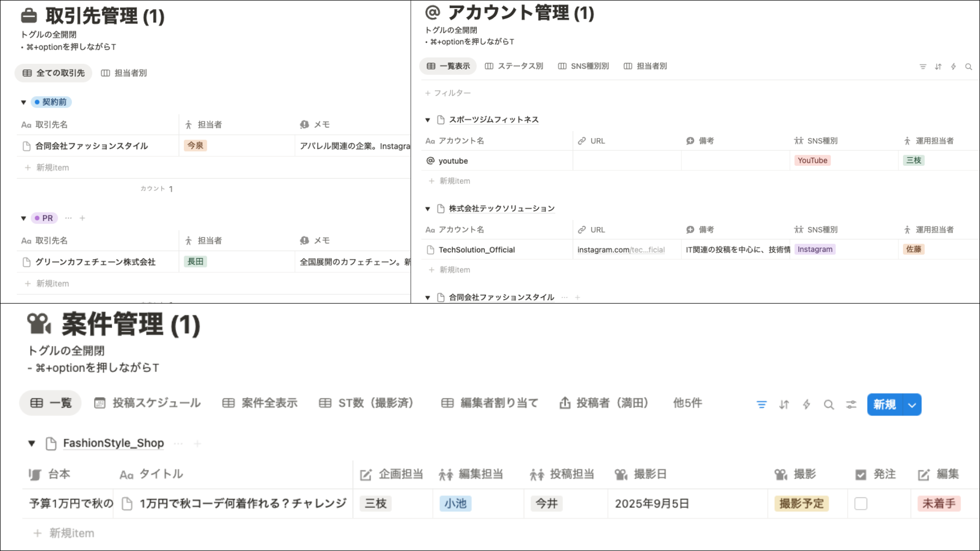Switch to SNS種別別 tab
The image size is (980, 551).
click(583, 66)
